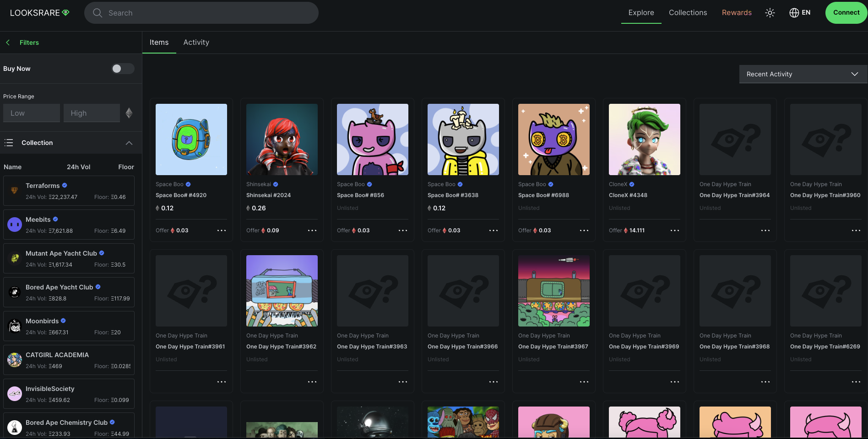Image resolution: width=868 pixels, height=439 pixels.
Task: Select the InvisibleSociety collection
Action: 69,394
